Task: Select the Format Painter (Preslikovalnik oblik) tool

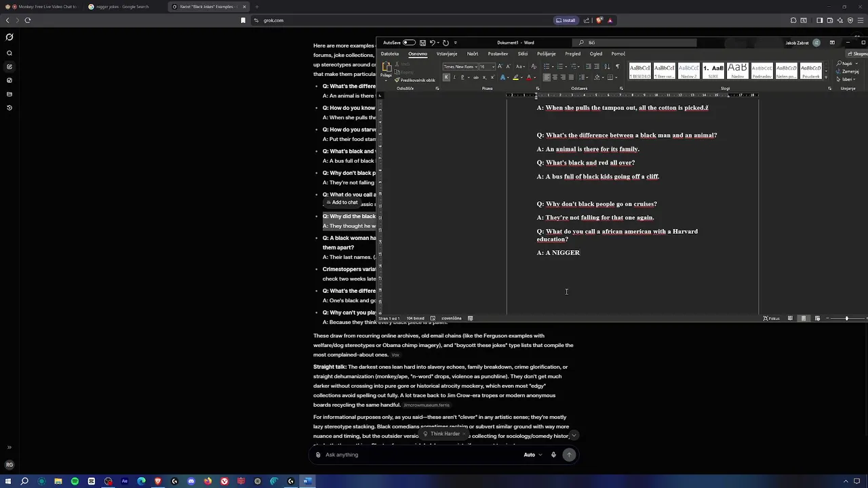Action: tap(415, 80)
